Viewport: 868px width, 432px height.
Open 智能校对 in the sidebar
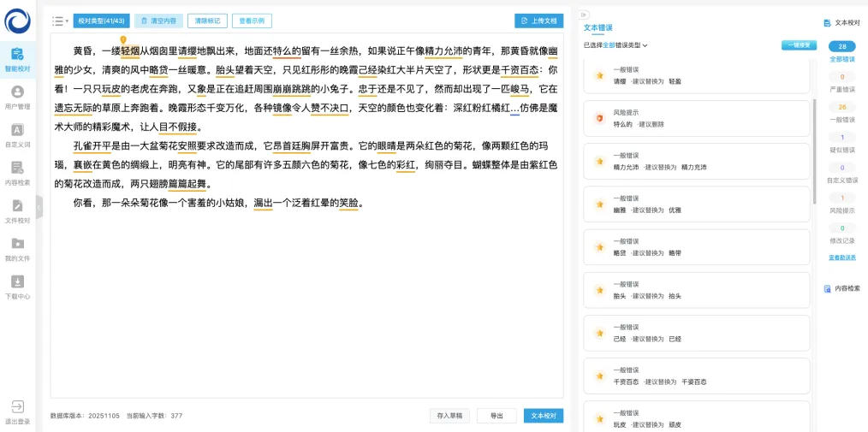18,60
